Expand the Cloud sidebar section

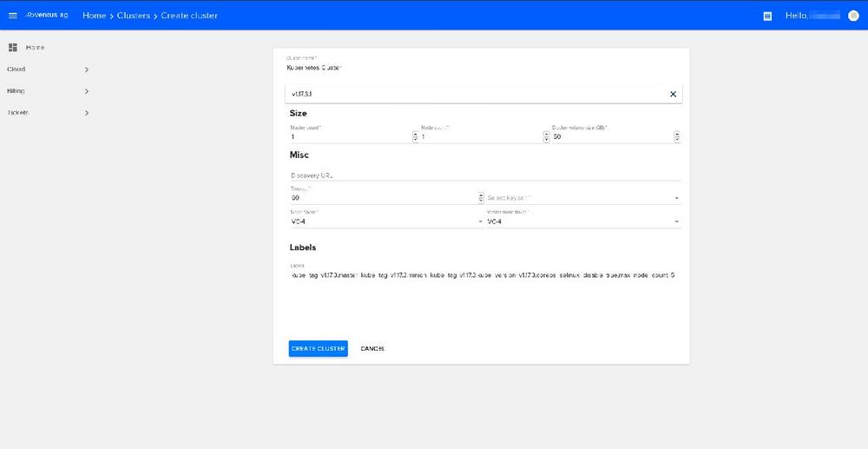(x=86, y=69)
